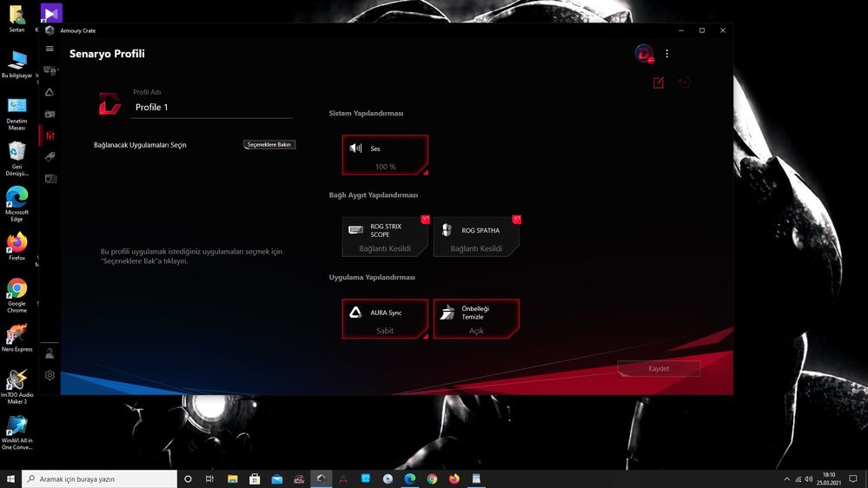
Task: Click the Windows Start button
Action: 10,478
